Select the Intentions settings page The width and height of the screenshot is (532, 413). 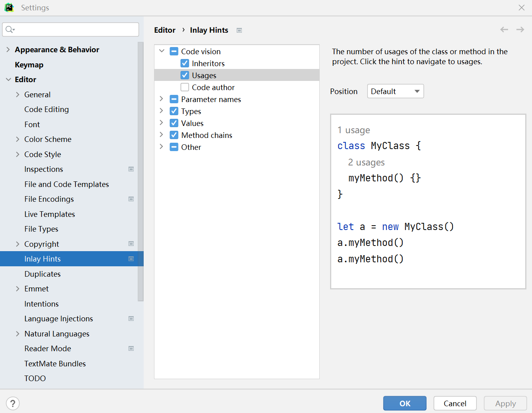coord(42,304)
